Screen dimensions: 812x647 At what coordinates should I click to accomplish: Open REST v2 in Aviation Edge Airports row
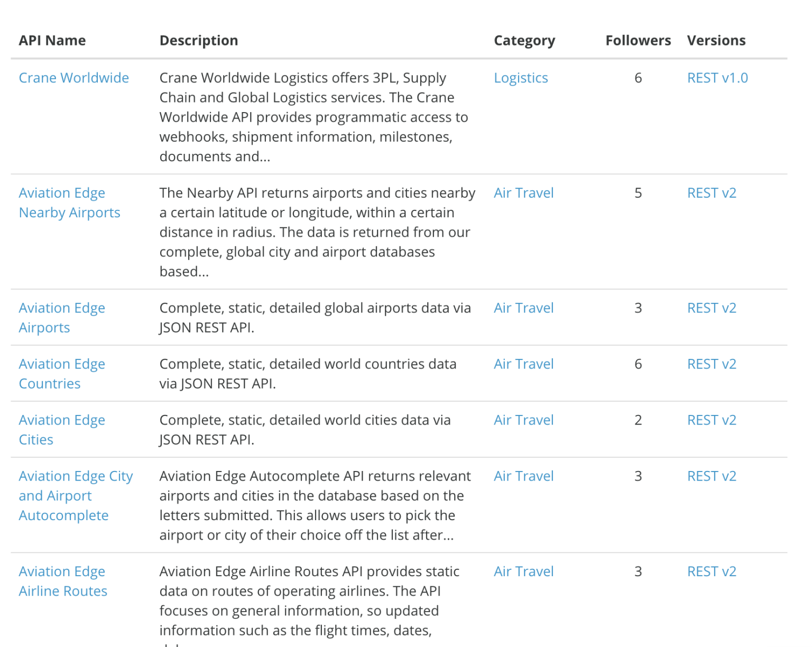pos(711,308)
